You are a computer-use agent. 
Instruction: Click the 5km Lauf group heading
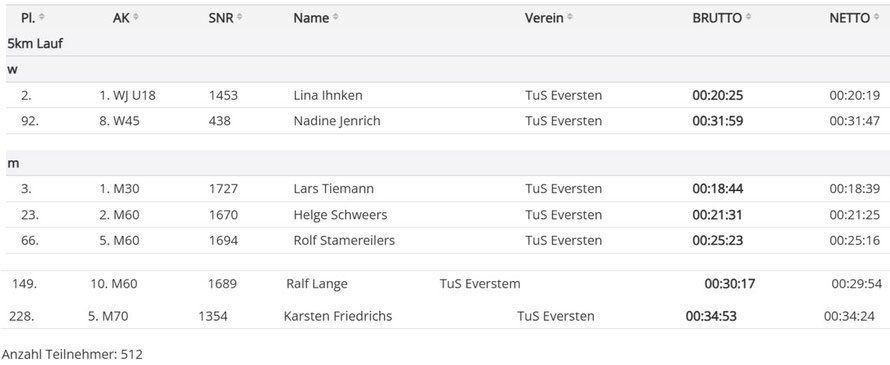(x=35, y=44)
